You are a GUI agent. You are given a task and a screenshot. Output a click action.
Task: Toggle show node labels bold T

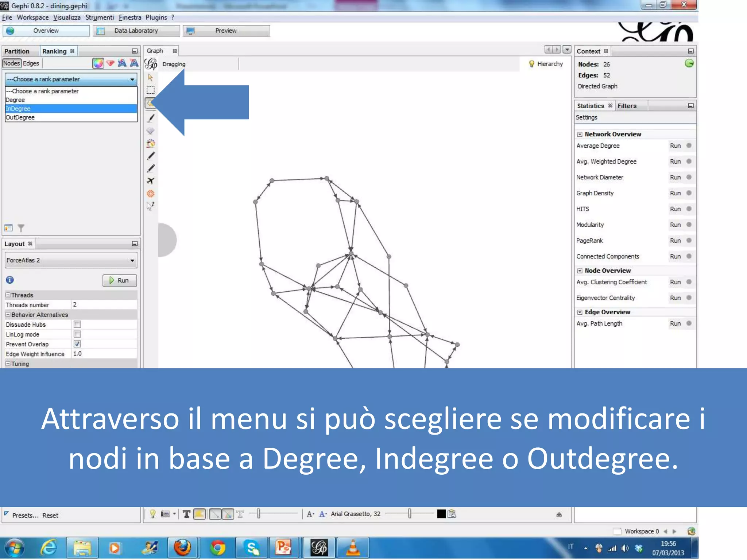[x=186, y=514]
